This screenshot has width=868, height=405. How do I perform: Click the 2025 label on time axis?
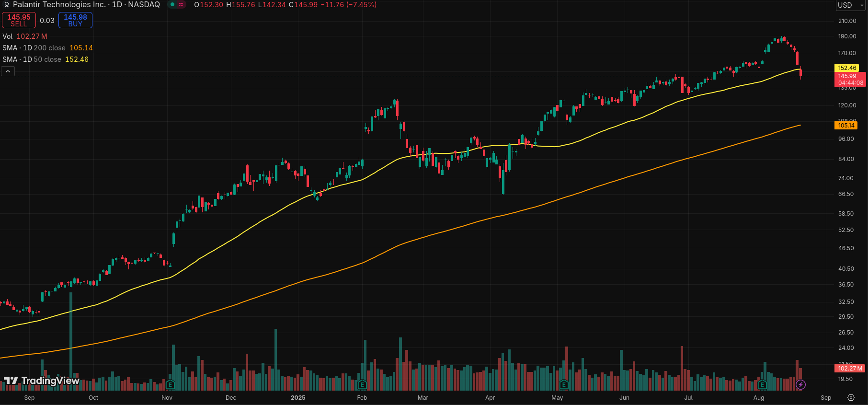(x=298, y=398)
